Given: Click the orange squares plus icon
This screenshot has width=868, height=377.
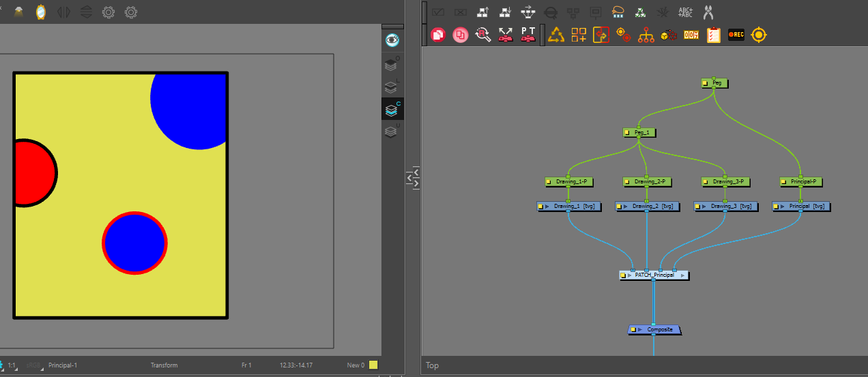Looking at the screenshot, I should tap(579, 35).
